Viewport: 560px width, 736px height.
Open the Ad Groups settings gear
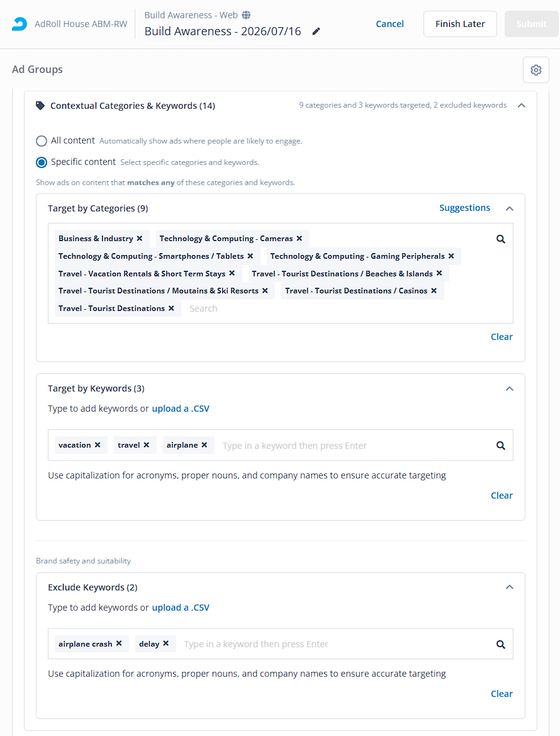coord(536,70)
